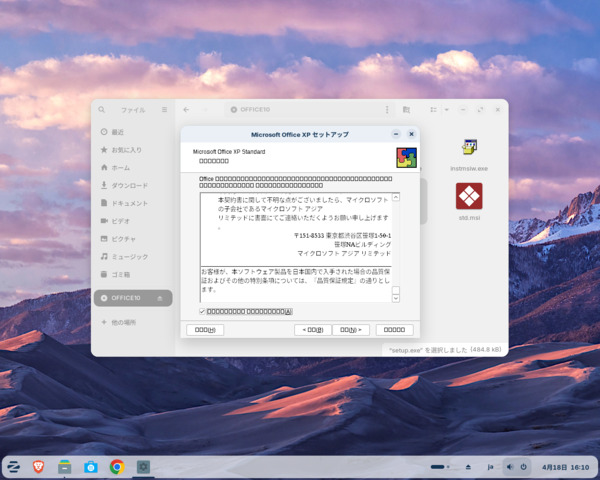Toggle Files list/grid view button

click(434, 110)
